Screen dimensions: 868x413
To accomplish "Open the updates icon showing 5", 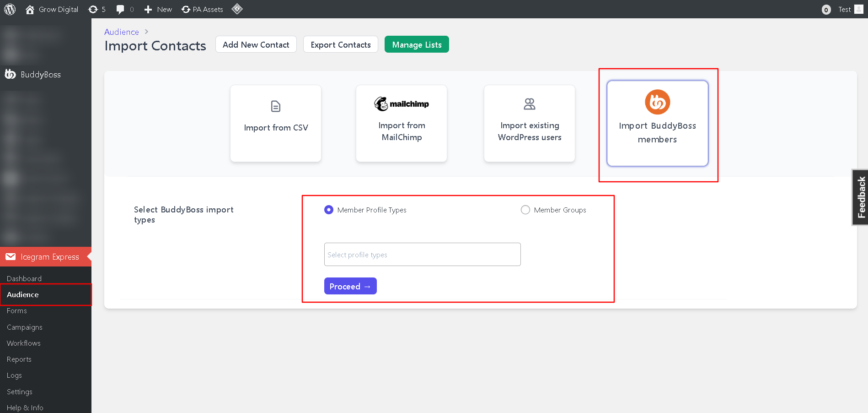I will click(93, 9).
